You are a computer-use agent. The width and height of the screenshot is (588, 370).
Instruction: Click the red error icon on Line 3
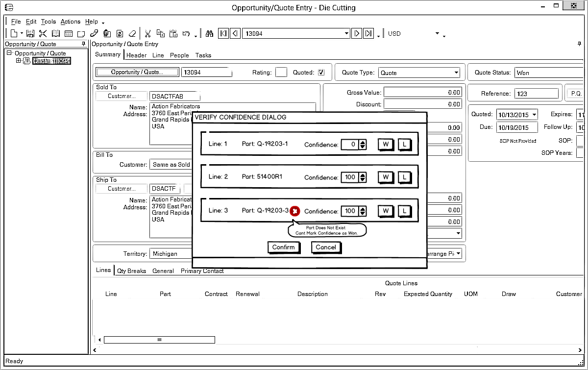point(294,211)
